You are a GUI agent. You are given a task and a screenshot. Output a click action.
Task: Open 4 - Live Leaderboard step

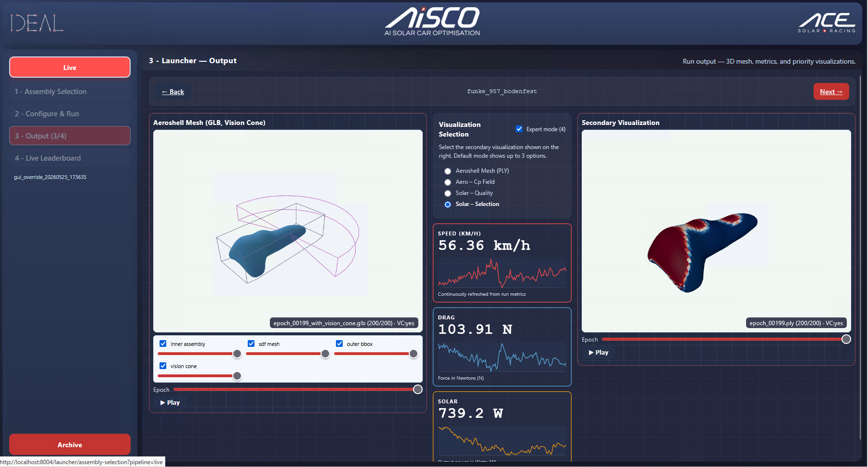pyautogui.click(x=70, y=158)
